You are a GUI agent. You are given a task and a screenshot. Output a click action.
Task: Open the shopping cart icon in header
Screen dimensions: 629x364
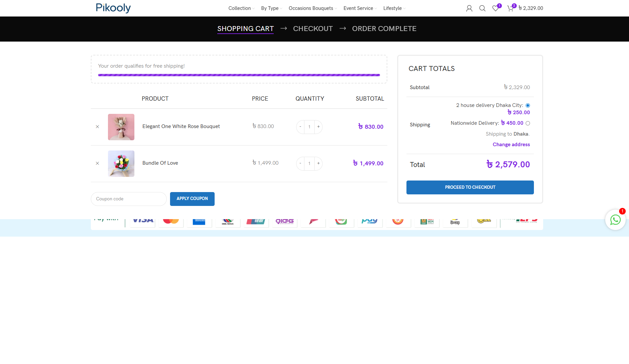click(x=510, y=8)
